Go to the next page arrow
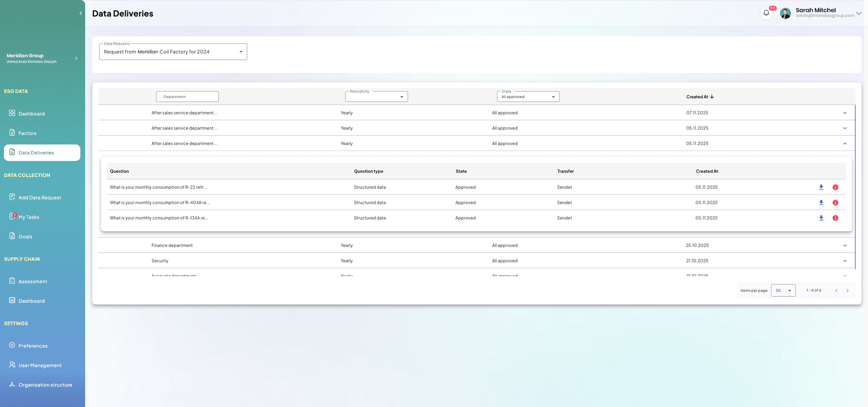The image size is (868, 407). (x=847, y=291)
